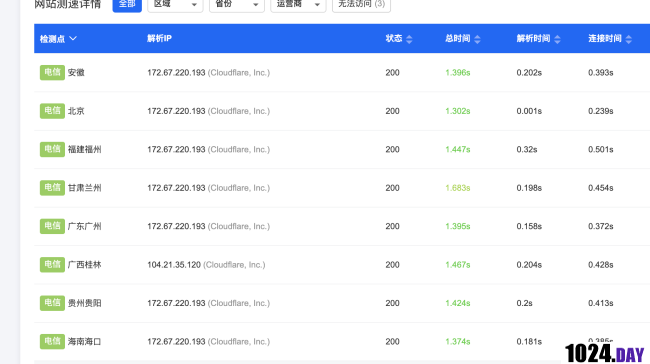The height and width of the screenshot is (364, 650).
Task: Sort by 状态 column arrows
Action: click(x=409, y=39)
